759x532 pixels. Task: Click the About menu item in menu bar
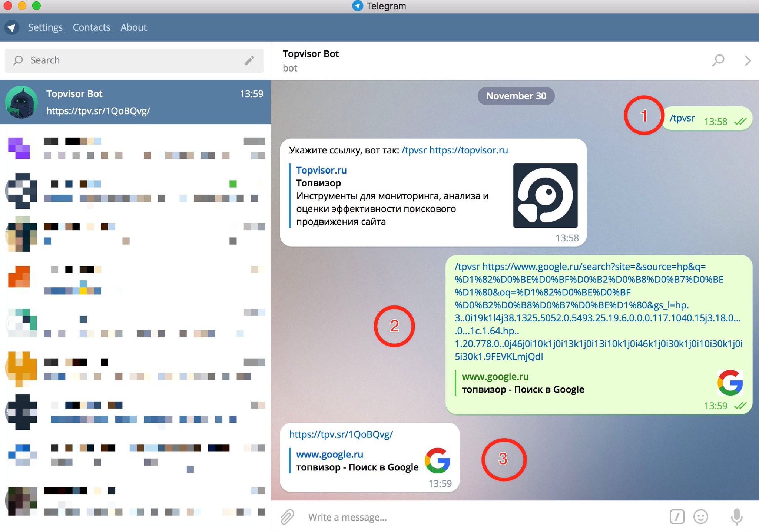pyautogui.click(x=133, y=27)
